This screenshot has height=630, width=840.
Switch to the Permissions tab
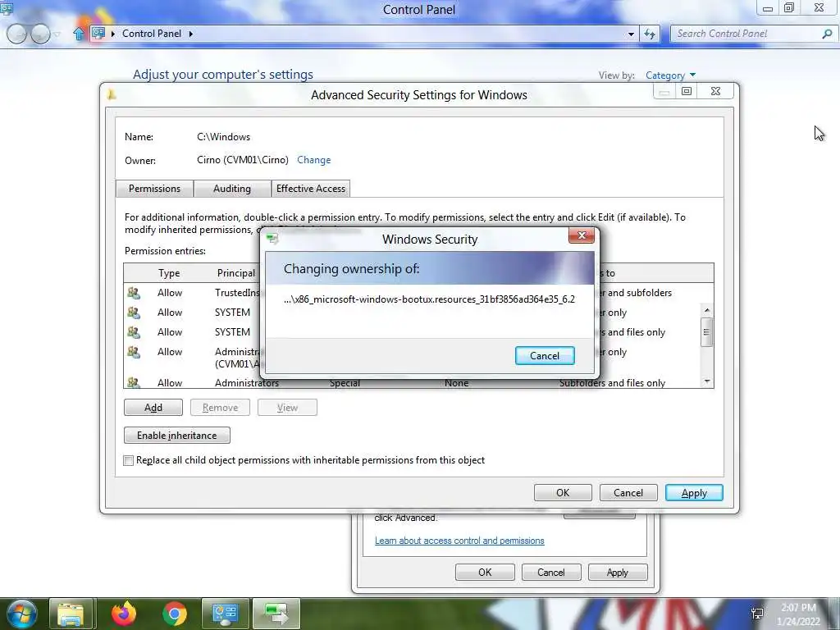154,189
